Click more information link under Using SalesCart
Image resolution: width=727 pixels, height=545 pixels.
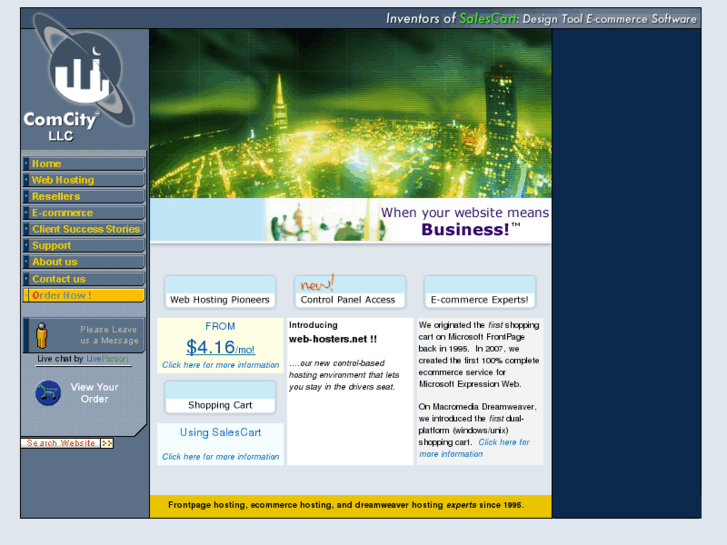tap(220, 457)
